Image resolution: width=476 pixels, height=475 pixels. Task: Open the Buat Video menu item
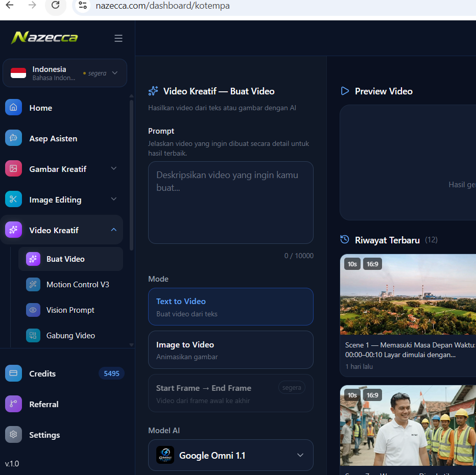(x=70, y=259)
